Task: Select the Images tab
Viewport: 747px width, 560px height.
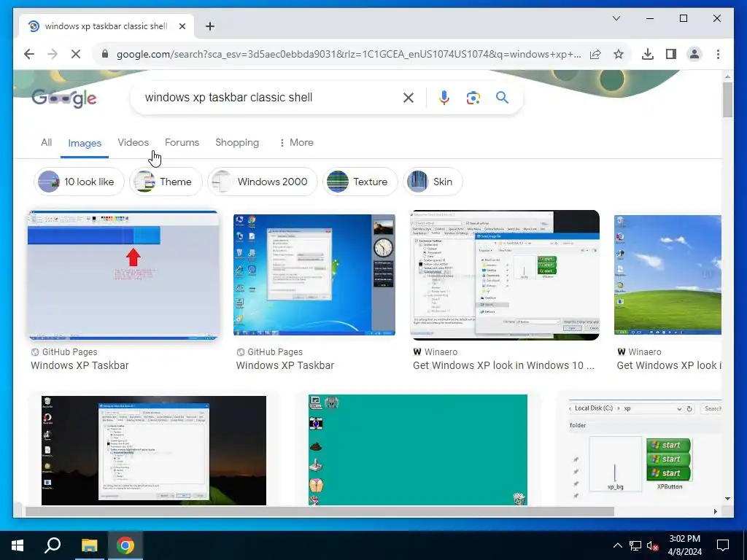Action: tap(85, 143)
